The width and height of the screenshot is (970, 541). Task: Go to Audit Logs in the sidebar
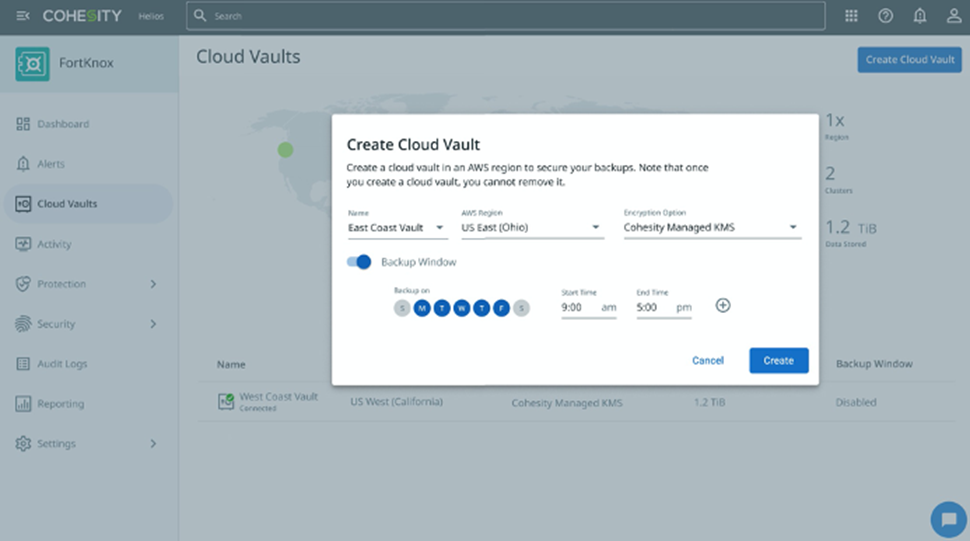tap(88, 364)
